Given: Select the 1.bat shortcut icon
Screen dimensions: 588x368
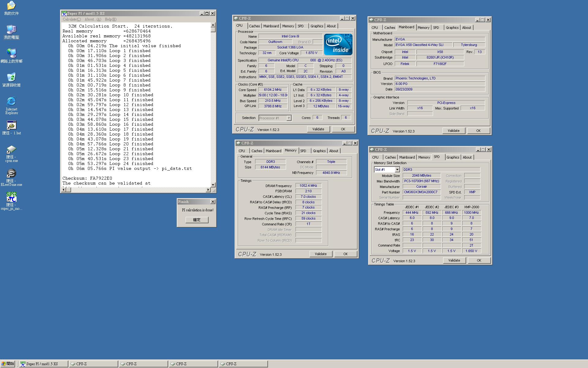Looking at the screenshot, I should (x=11, y=128).
